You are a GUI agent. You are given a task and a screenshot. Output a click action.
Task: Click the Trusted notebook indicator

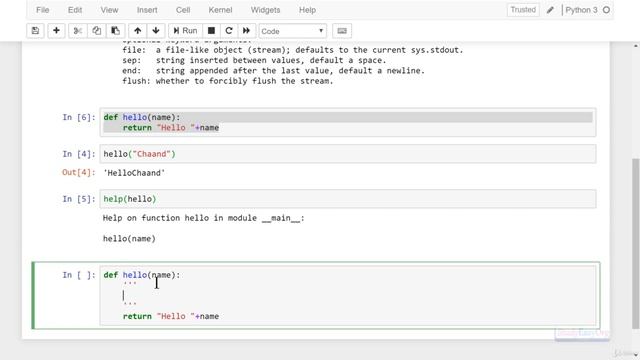tap(523, 10)
